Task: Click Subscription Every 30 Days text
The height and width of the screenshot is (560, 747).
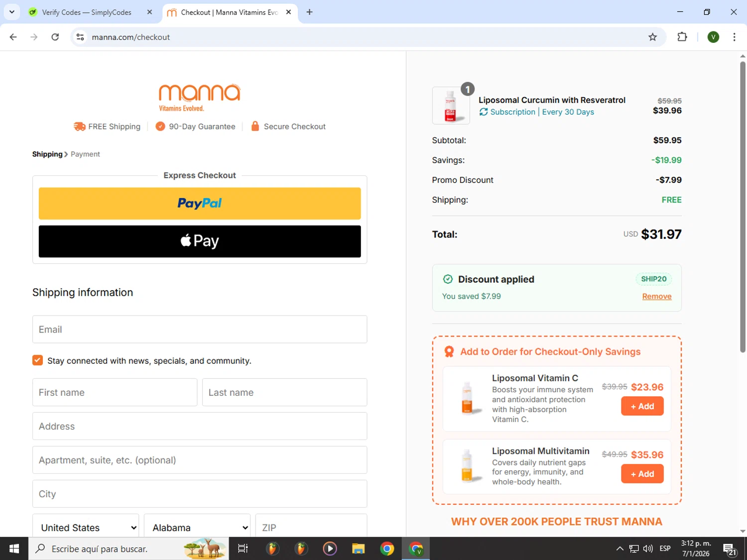Action: coord(542,112)
